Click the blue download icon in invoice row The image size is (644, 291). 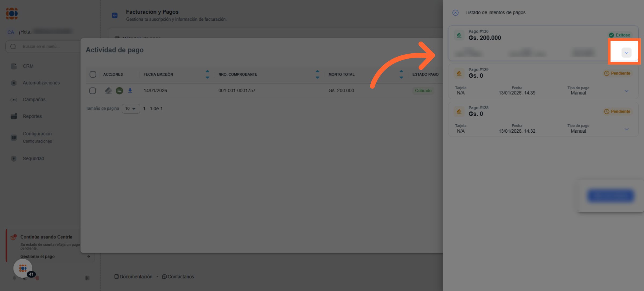(130, 91)
